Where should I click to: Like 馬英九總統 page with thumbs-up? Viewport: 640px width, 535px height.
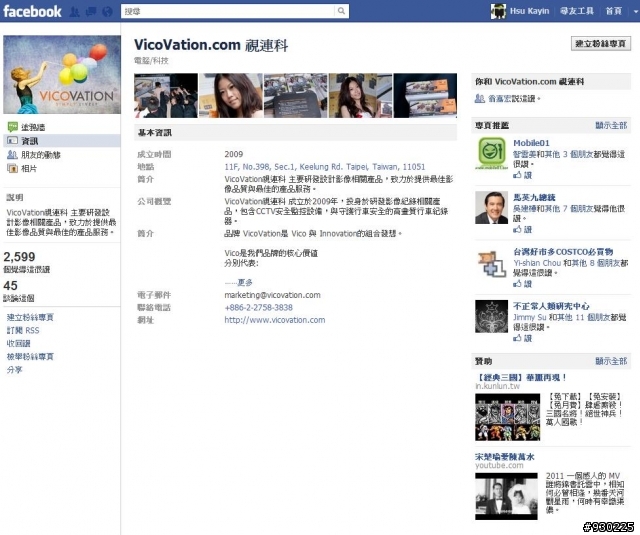(x=522, y=229)
